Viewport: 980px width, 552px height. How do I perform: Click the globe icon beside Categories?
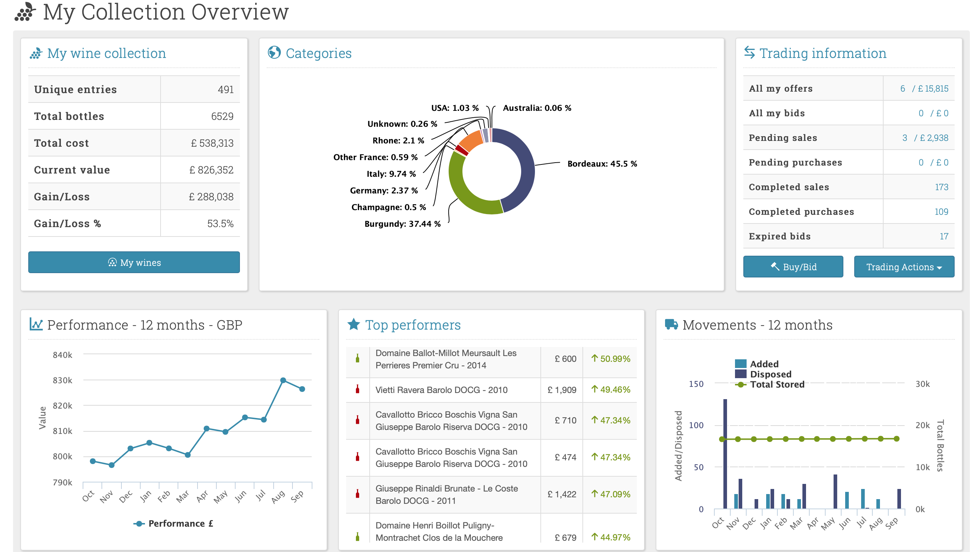pyautogui.click(x=274, y=53)
